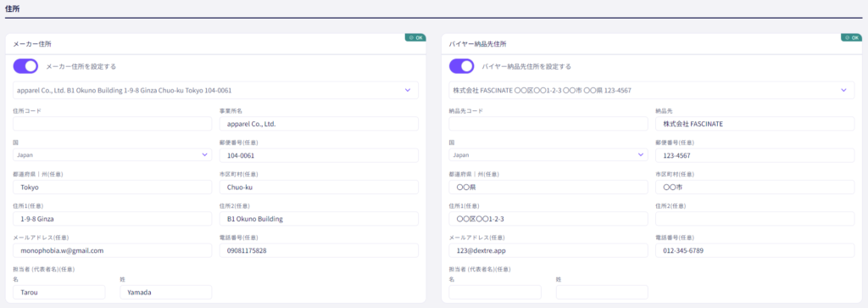Viewport: 868px width, 308px height.
Task: Edit the 名 field containing Tarou
Action: [x=59, y=292]
